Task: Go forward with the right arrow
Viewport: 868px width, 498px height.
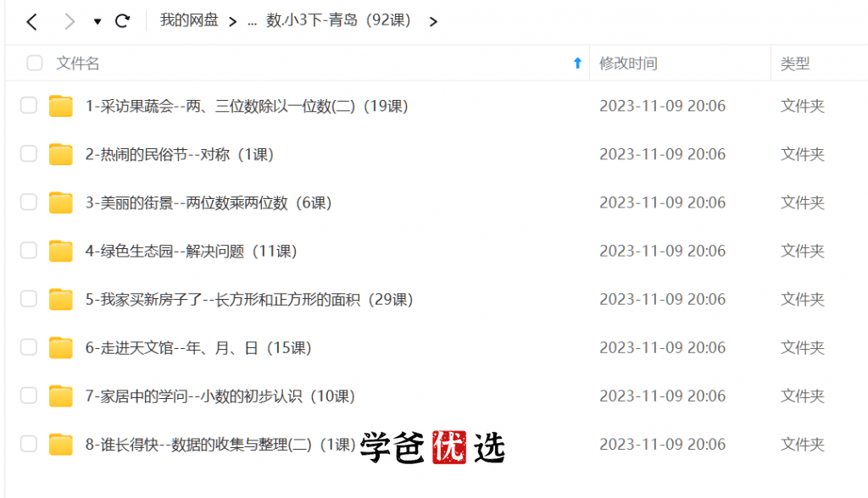Action: tap(70, 21)
